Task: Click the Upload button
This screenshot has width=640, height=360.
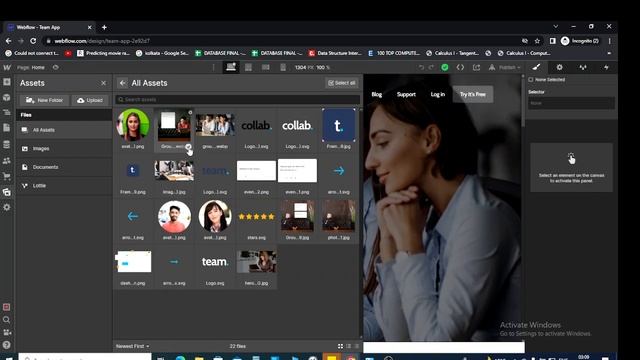Action: click(90, 100)
